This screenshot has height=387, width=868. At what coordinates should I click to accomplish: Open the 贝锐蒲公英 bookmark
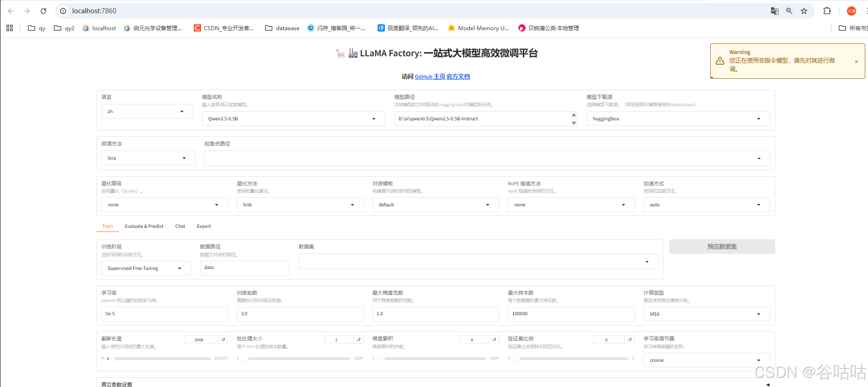[x=548, y=28]
